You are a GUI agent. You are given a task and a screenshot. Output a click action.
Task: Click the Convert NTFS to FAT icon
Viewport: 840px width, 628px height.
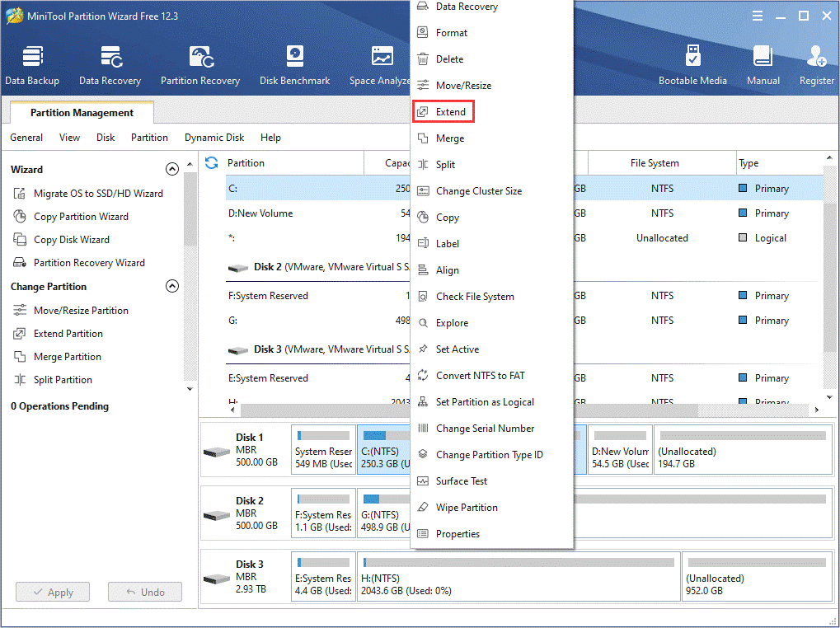pyautogui.click(x=423, y=375)
